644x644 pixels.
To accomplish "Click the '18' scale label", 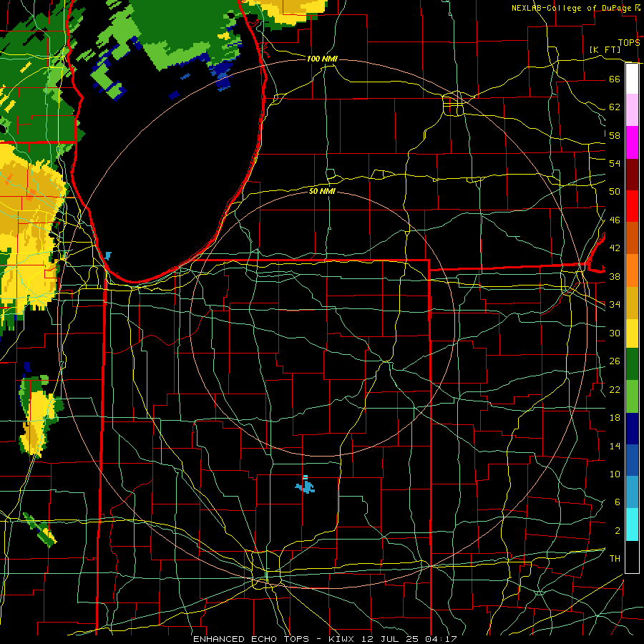I will (615, 418).
